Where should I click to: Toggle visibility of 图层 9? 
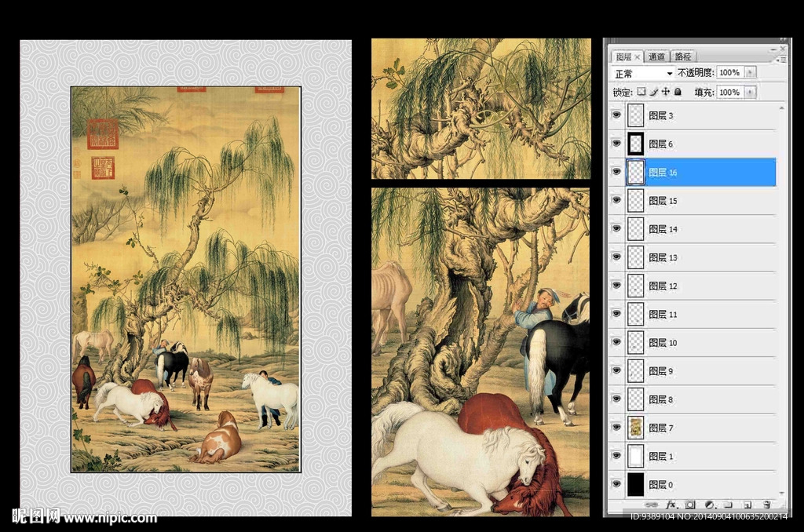tap(616, 370)
